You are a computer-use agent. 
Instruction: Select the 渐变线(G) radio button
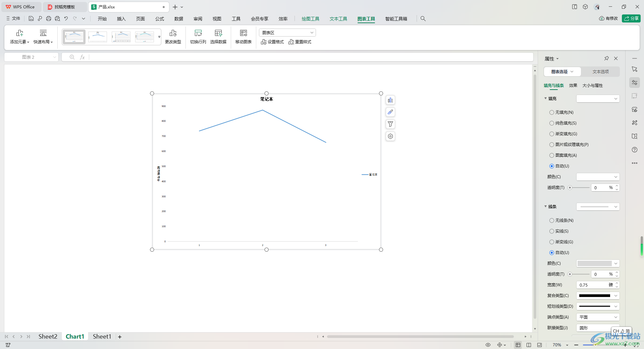coord(552,242)
